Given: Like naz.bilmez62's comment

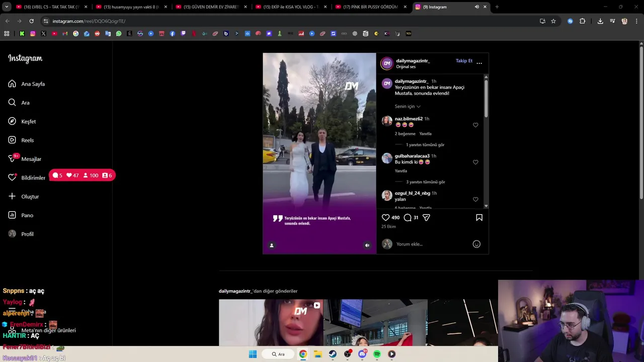Looking at the screenshot, I should pos(475,125).
